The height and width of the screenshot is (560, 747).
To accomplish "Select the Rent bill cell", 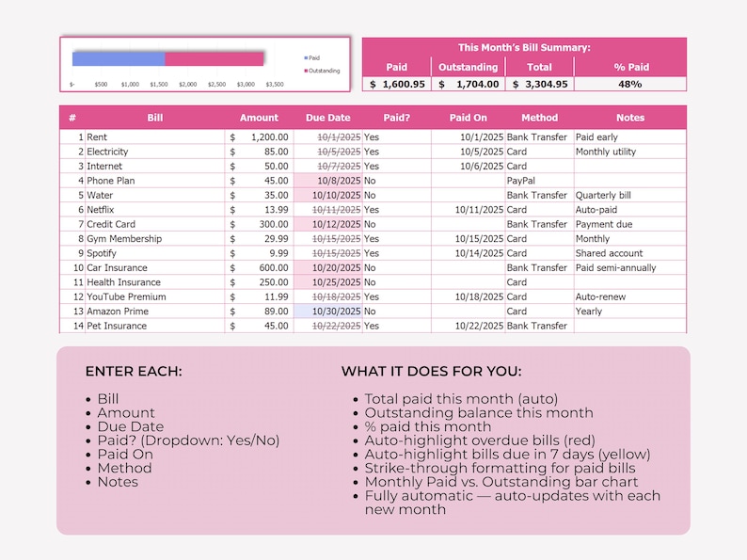I will tap(155, 137).
